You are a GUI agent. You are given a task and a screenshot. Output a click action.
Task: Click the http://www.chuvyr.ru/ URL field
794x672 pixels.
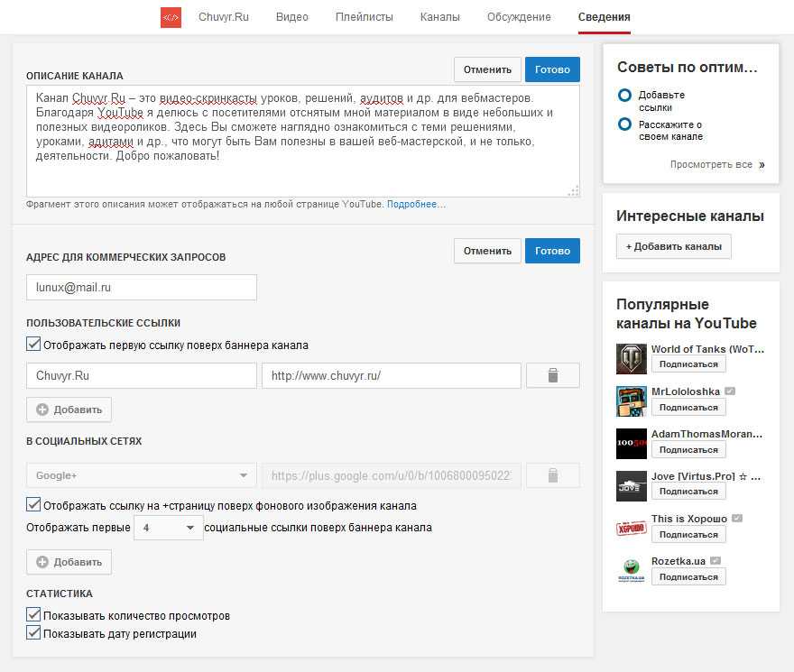[392, 375]
